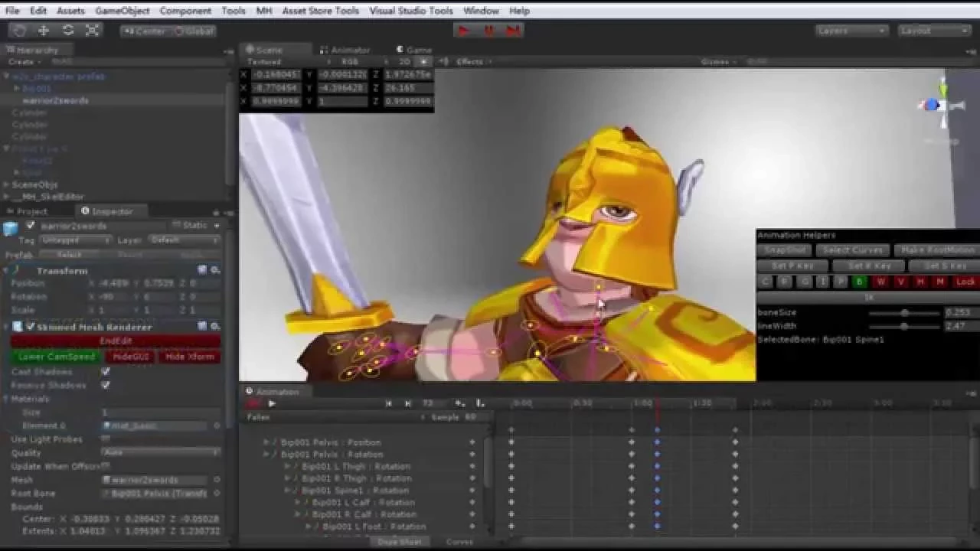Click the Dope Sheet button
The width and height of the screenshot is (980, 551).
[x=400, y=542]
